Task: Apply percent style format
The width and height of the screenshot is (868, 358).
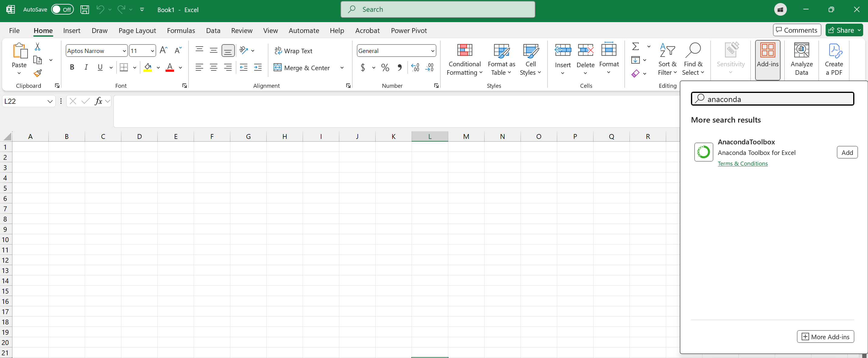Action: [x=385, y=68]
